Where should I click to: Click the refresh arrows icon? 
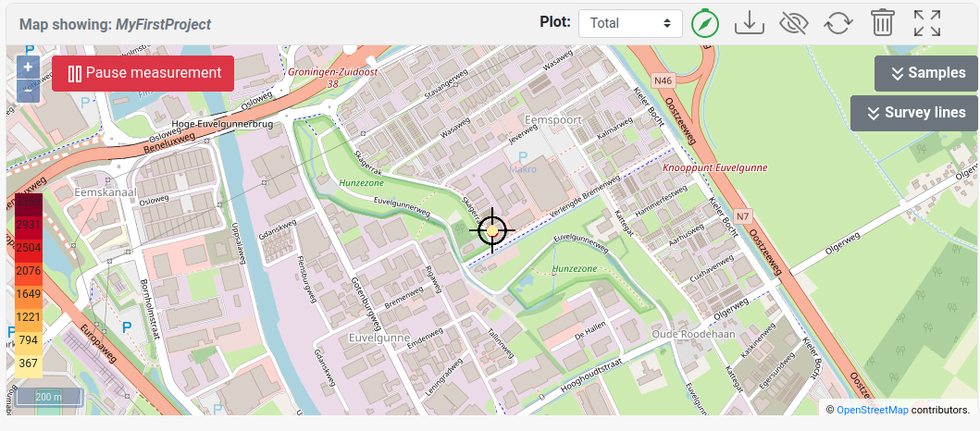point(838,23)
